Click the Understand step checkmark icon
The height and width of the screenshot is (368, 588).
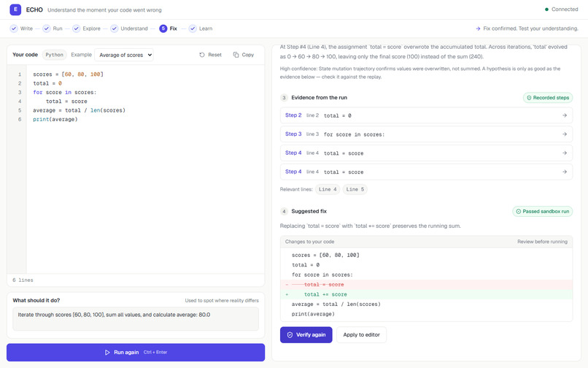click(115, 28)
